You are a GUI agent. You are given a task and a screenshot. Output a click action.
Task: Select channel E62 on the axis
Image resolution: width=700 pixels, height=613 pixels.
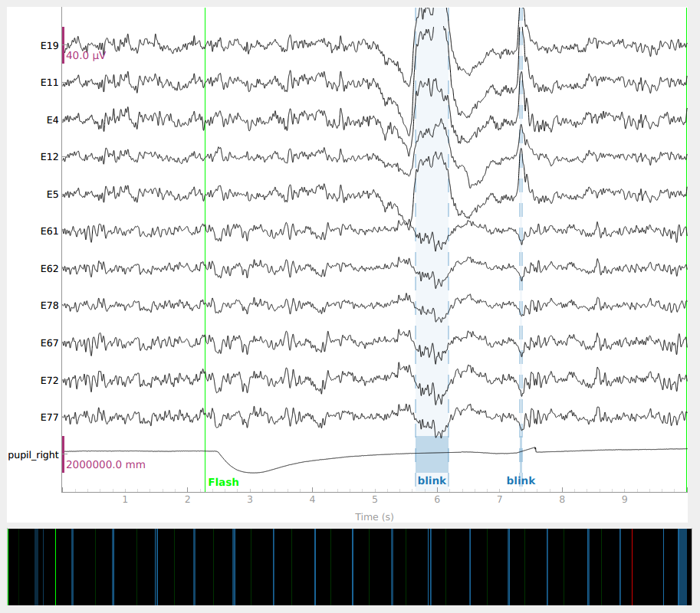point(49,268)
